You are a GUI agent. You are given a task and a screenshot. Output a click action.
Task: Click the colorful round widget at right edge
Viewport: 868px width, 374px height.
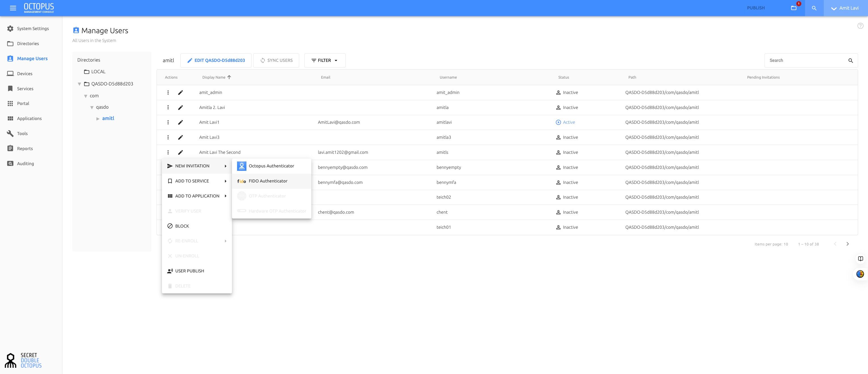point(860,274)
